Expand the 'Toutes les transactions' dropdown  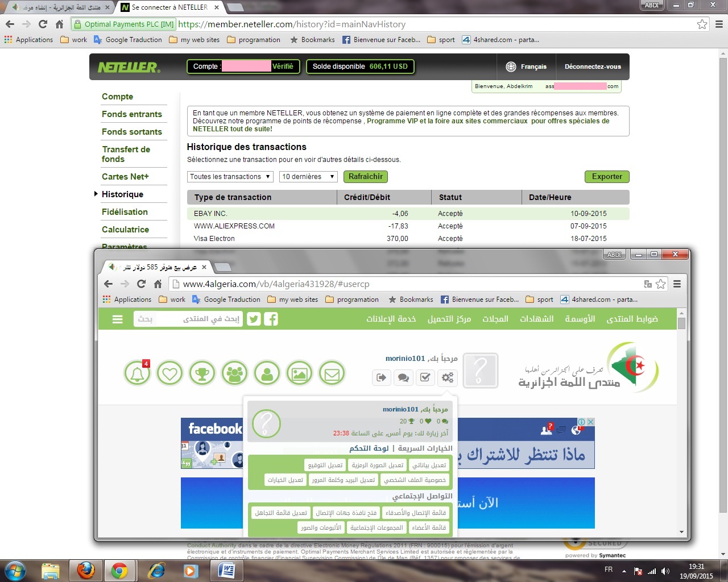230,177
